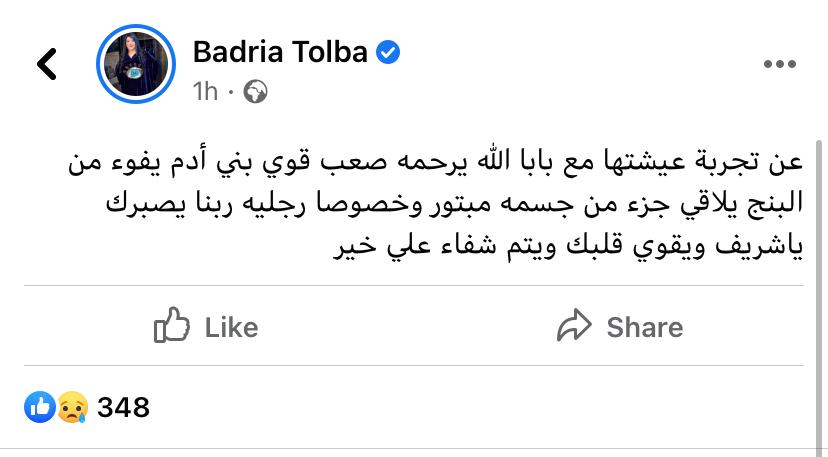Viewport: 828px width, 457px height.
Task: Tap the thumbs-up outline Like icon
Action: pyautogui.click(x=172, y=325)
